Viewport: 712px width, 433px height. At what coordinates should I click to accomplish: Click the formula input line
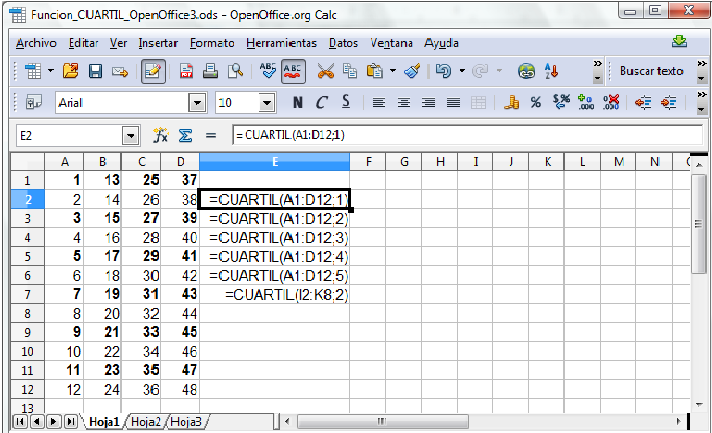click(460, 135)
